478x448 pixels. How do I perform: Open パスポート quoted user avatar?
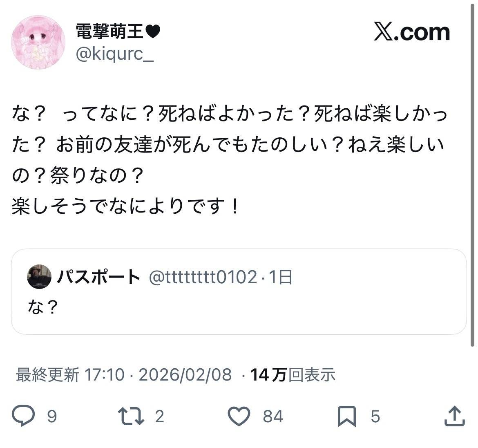pos(39,277)
